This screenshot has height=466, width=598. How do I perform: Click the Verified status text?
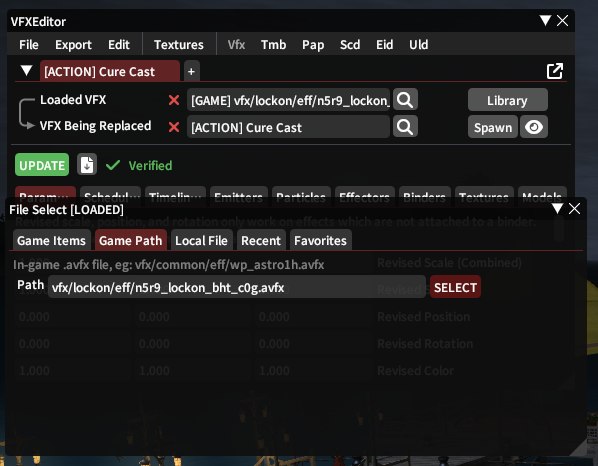[x=150, y=166]
